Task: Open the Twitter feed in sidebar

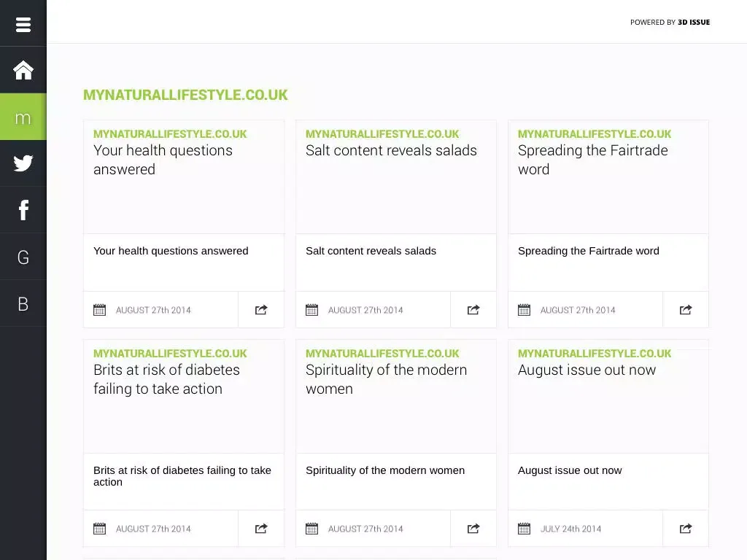Action: [23, 163]
